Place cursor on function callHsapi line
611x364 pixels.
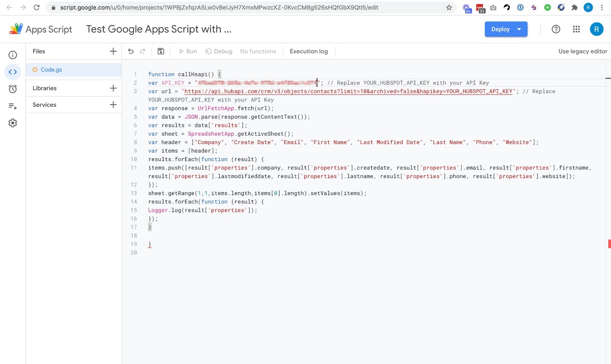coord(185,74)
